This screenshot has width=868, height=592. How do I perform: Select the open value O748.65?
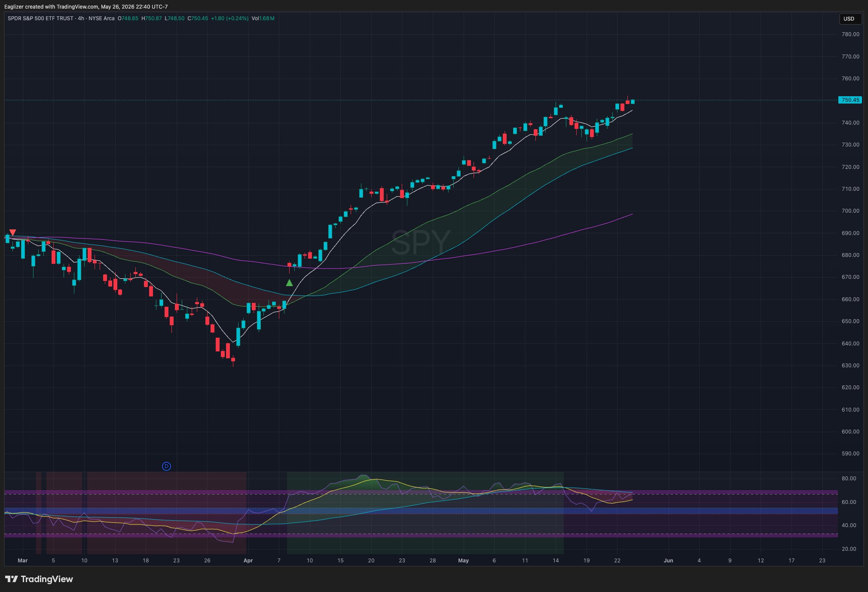128,18
